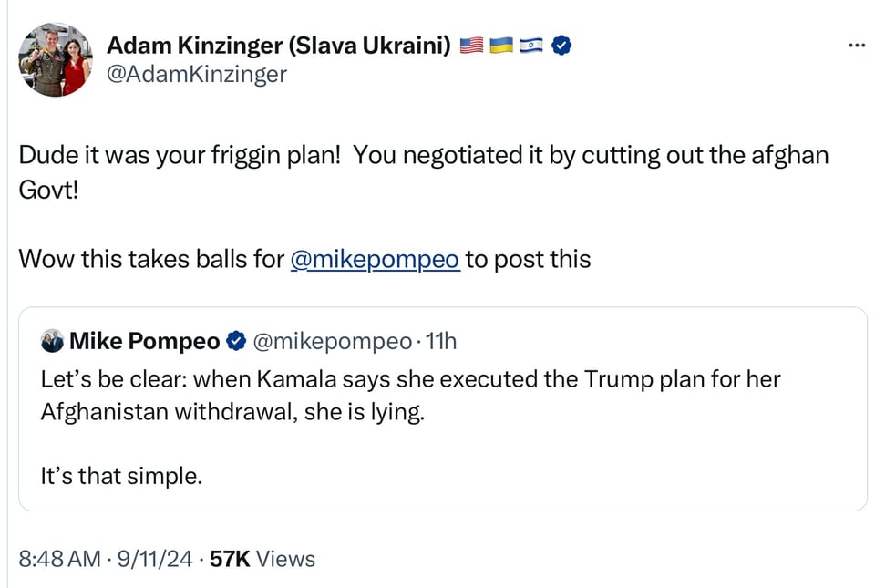Click the Ukraine flag emoji in name
The image size is (875, 588).
coord(501,45)
